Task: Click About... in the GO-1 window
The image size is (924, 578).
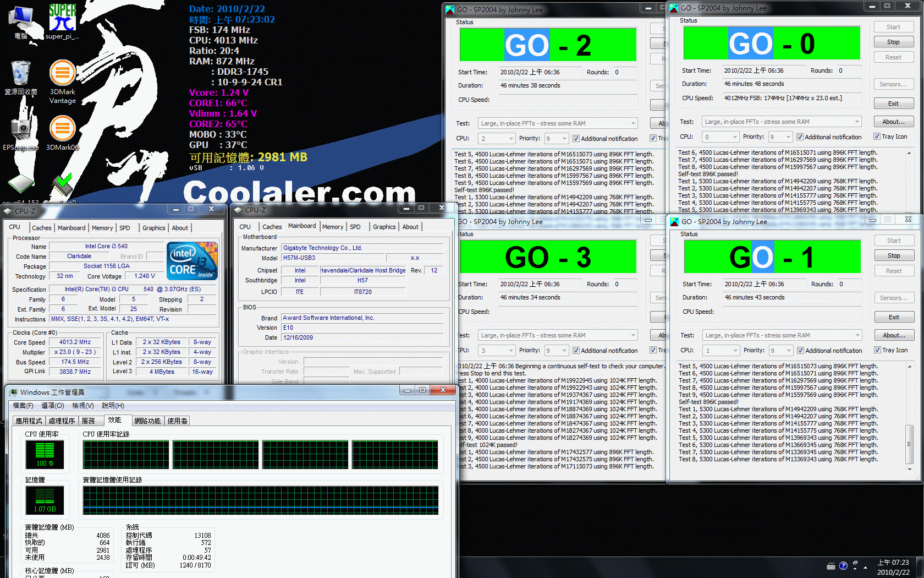Action: pos(894,335)
